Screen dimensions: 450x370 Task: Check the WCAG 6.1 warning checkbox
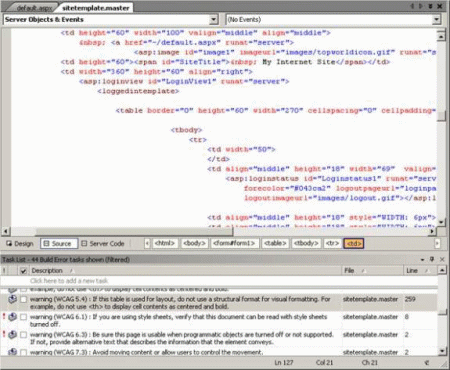[23, 317]
